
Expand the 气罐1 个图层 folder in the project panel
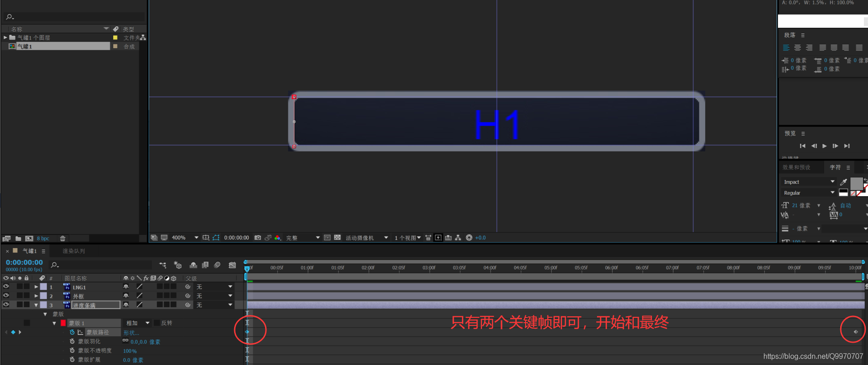[x=5, y=38]
